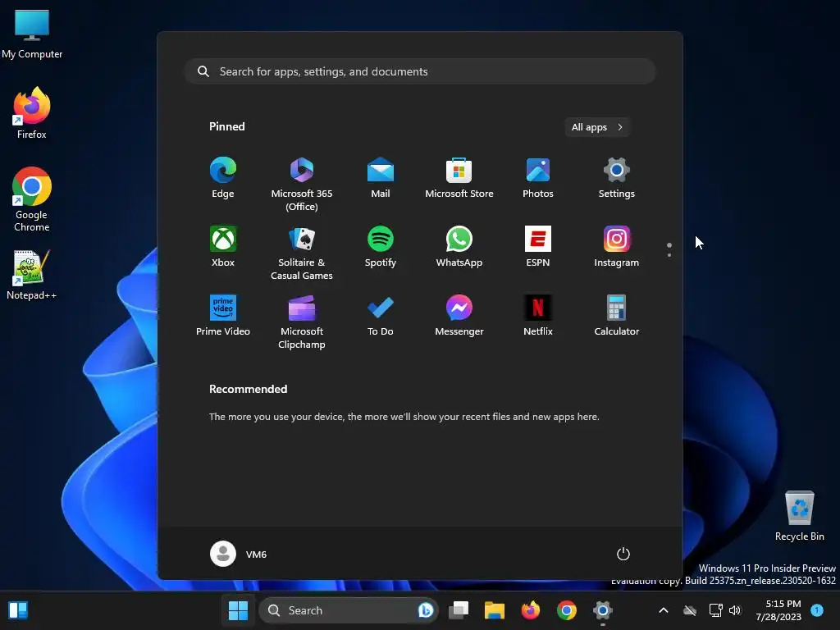Open the ESPN app

click(x=538, y=247)
